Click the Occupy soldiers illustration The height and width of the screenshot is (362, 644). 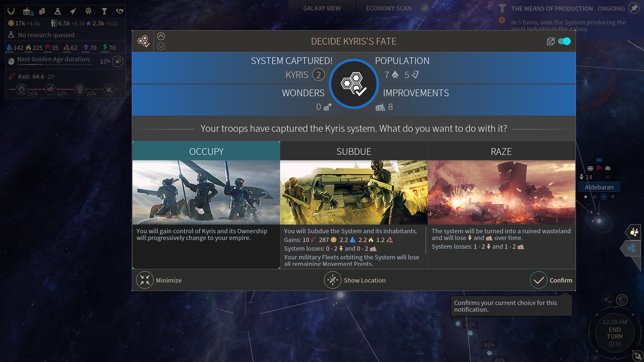point(206,192)
